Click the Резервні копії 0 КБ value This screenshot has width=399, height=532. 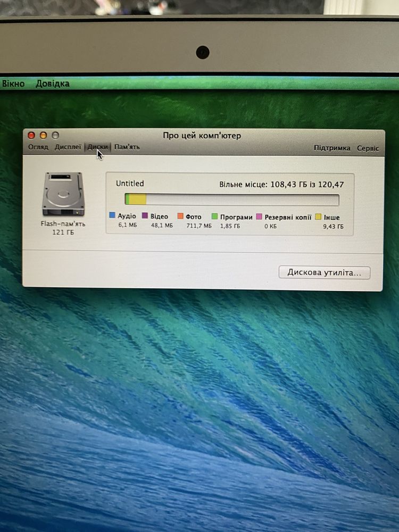(270, 226)
